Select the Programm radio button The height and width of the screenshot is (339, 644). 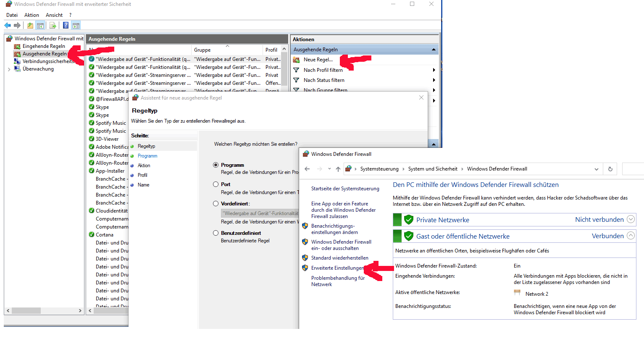[216, 165]
